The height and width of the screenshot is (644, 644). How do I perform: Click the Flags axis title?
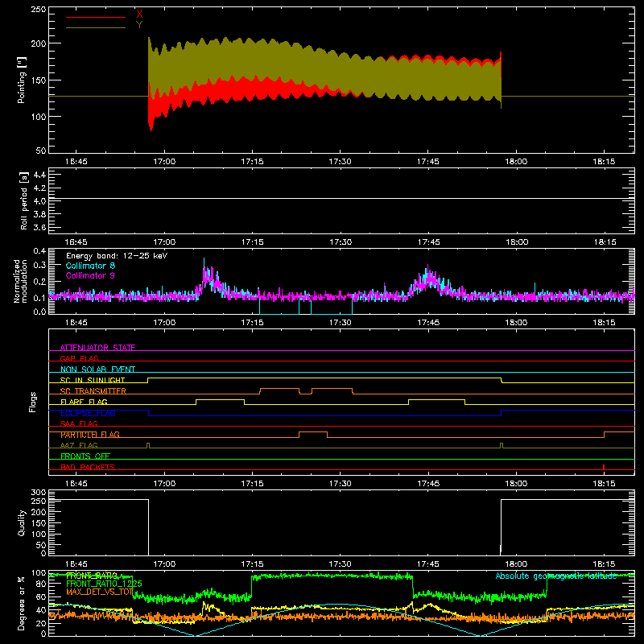32,402
